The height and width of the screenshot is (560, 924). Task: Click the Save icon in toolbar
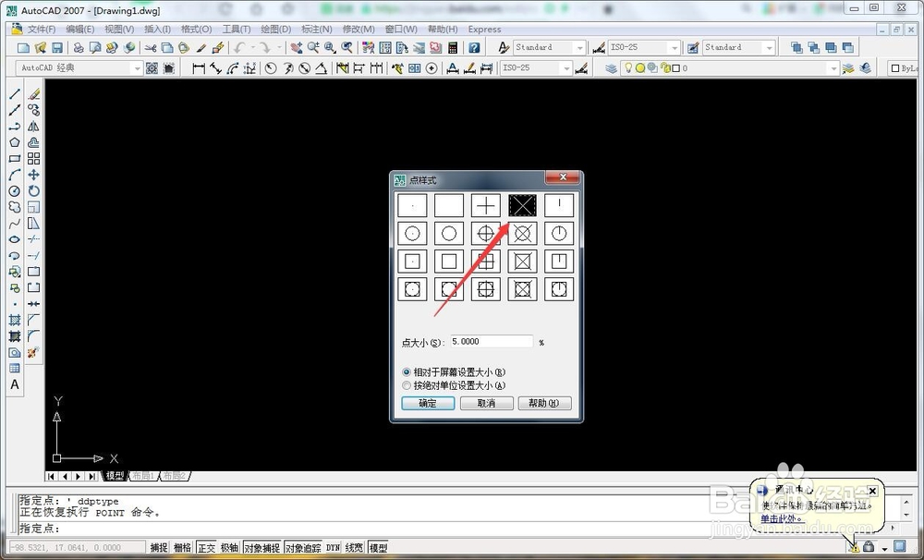57,48
